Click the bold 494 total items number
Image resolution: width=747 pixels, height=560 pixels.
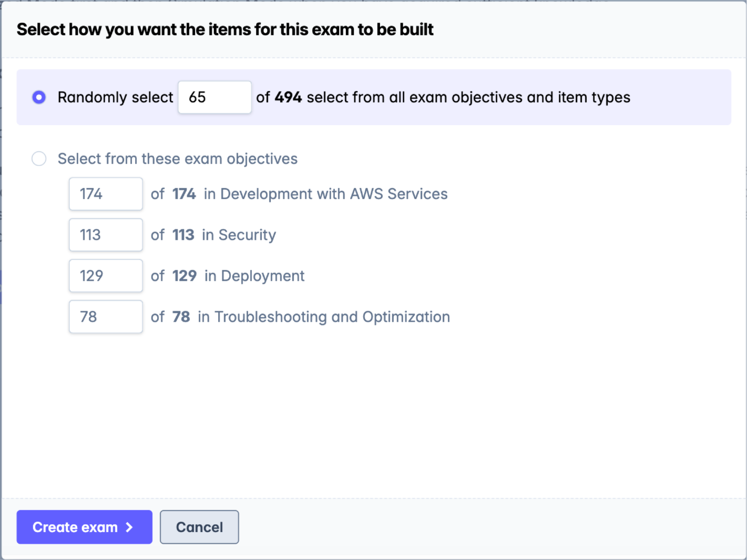(288, 97)
